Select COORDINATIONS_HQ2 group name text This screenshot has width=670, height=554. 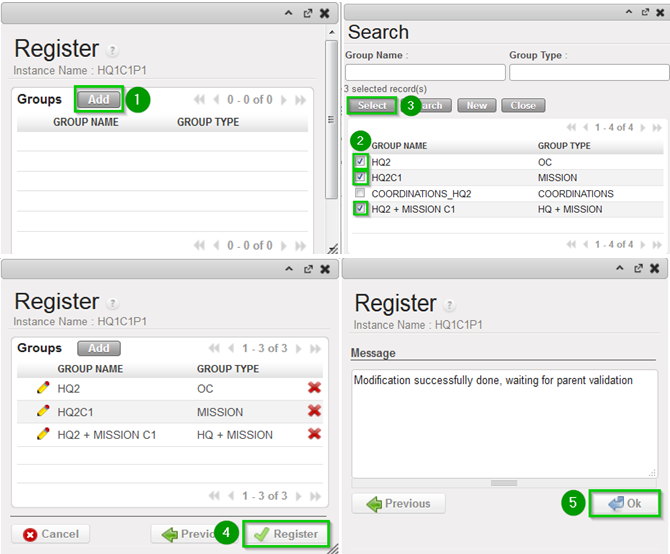421,194
